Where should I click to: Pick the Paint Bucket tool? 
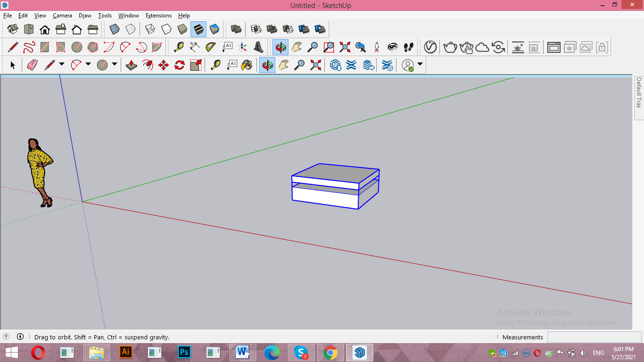(x=247, y=65)
